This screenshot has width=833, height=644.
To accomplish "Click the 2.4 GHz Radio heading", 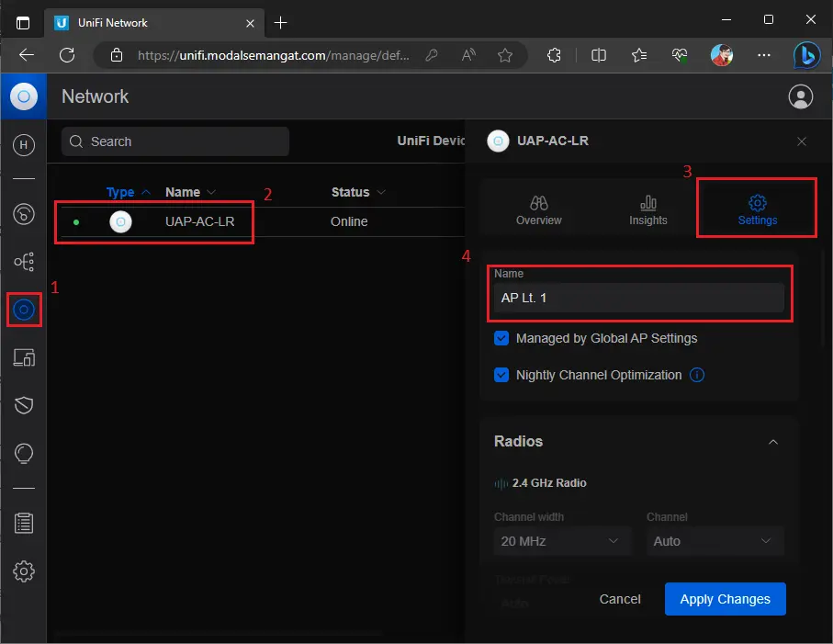I will pos(549,483).
